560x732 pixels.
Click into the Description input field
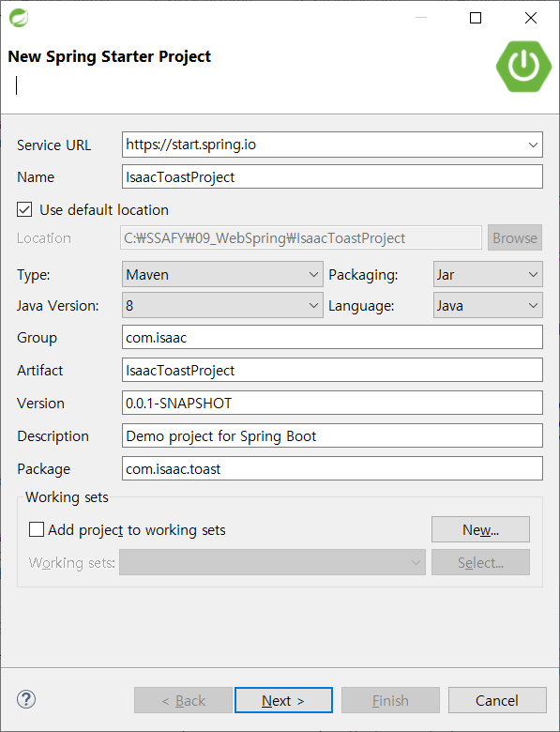[332, 435]
